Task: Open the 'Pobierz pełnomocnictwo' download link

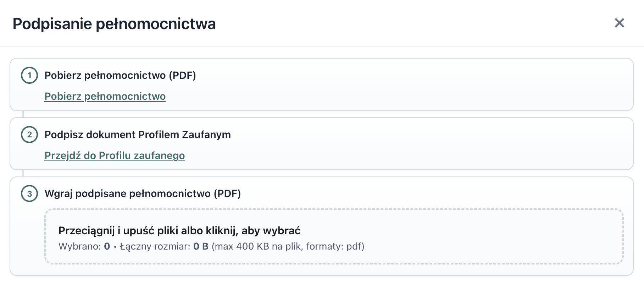Action: (x=105, y=96)
